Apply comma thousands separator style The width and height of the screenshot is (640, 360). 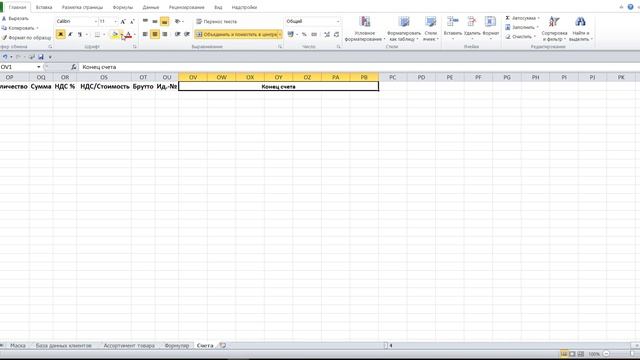(x=314, y=34)
